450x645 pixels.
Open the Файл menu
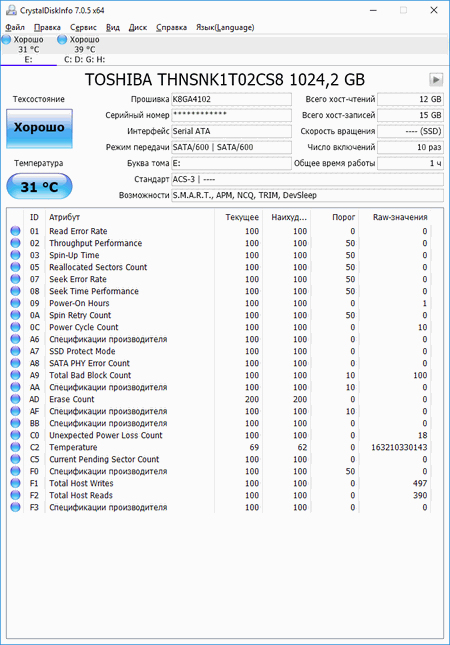pyautogui.click(x=15, y=28)
